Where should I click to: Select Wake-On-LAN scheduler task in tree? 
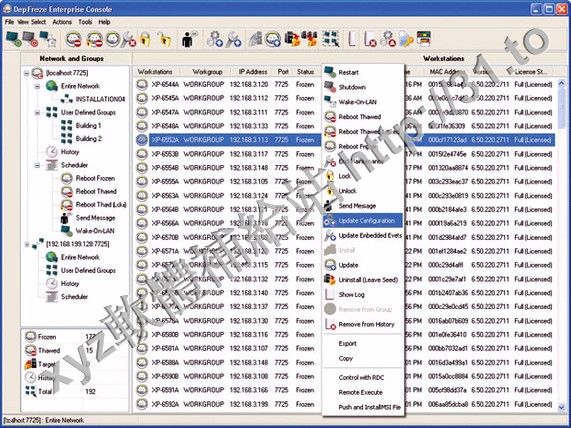(x=95, y=231)
